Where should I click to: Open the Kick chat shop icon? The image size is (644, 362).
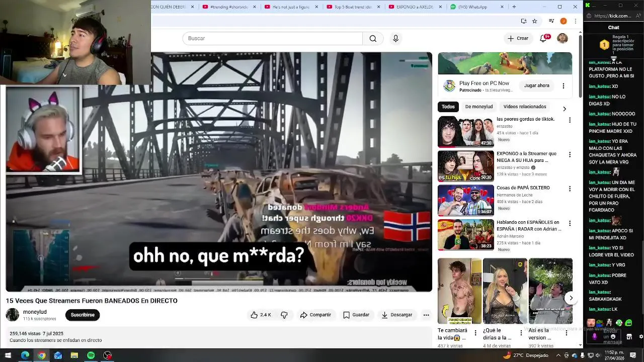click(629, 336)
